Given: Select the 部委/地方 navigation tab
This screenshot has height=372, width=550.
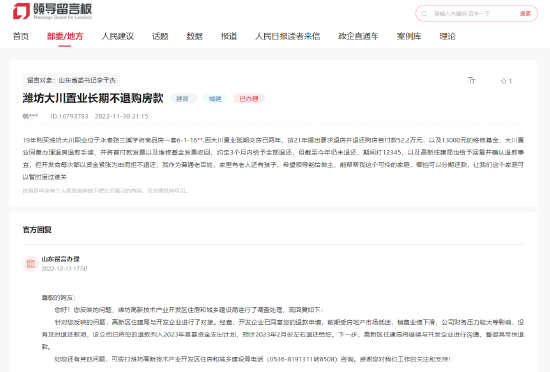Looking at the screenshot, I should pos(65,36).
